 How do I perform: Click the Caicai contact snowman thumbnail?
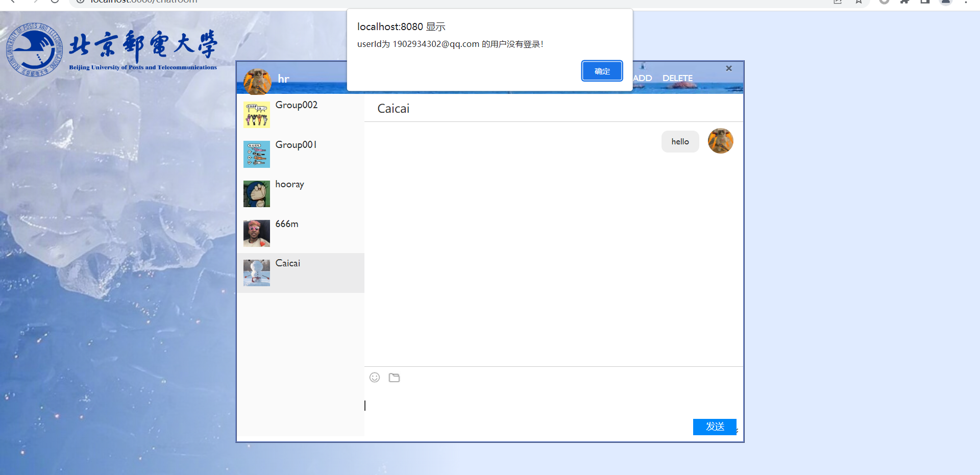(x=257, y=273)
